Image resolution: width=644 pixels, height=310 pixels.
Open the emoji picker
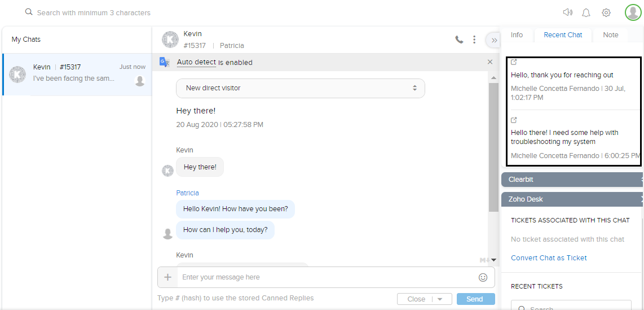click(x=483, y=277)
